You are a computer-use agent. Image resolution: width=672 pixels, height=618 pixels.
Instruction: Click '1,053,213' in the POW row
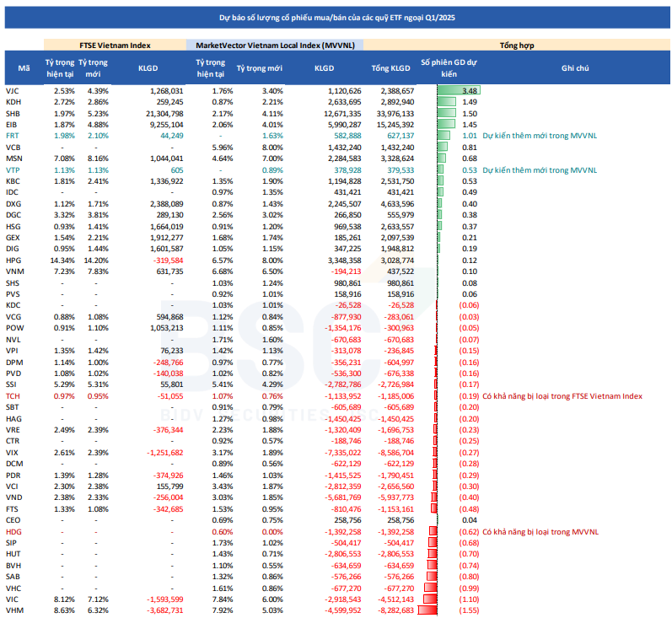pos(167,328)
